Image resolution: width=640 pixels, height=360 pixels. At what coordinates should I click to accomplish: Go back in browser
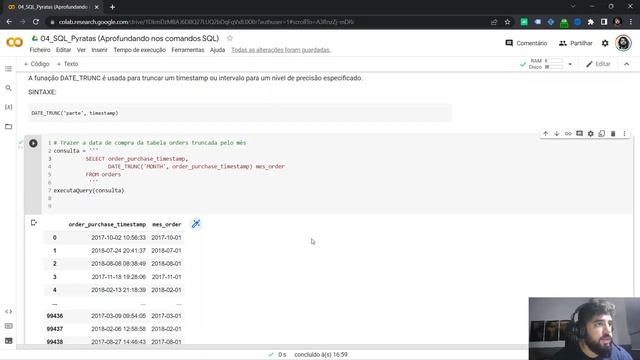click(9, 22)
